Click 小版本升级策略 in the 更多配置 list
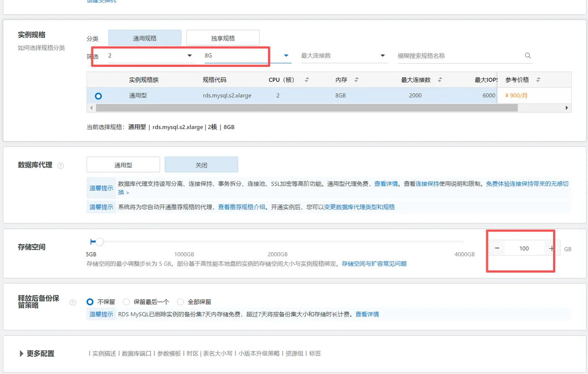 (259, 353)
